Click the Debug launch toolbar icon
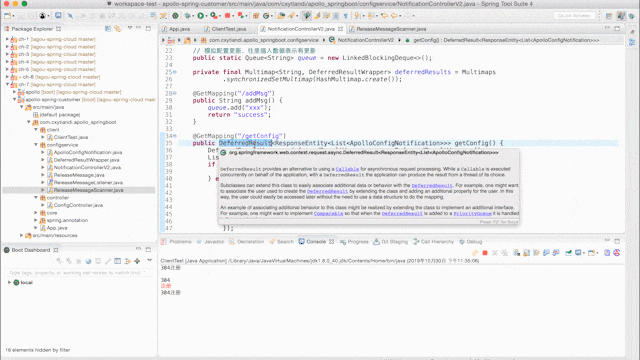The width and height of the screenshot is (640, 360). point(187,16)
